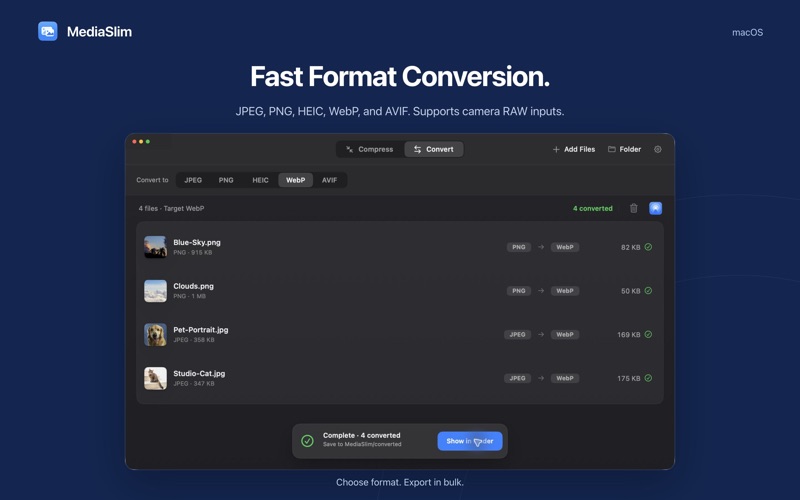The height and width of the screenshot is (500, 800).
Task: Open the settings gear in window toolbar
Action: coord(658,149)
